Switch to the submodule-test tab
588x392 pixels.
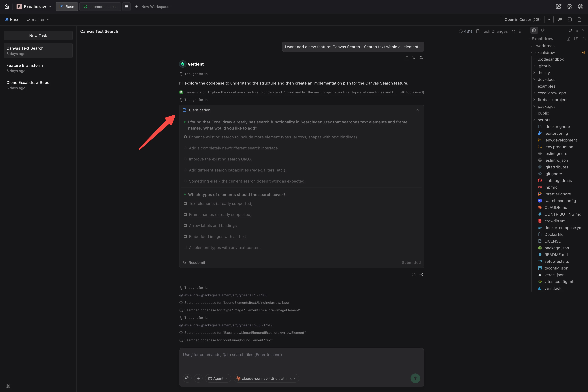click(100, 6)
